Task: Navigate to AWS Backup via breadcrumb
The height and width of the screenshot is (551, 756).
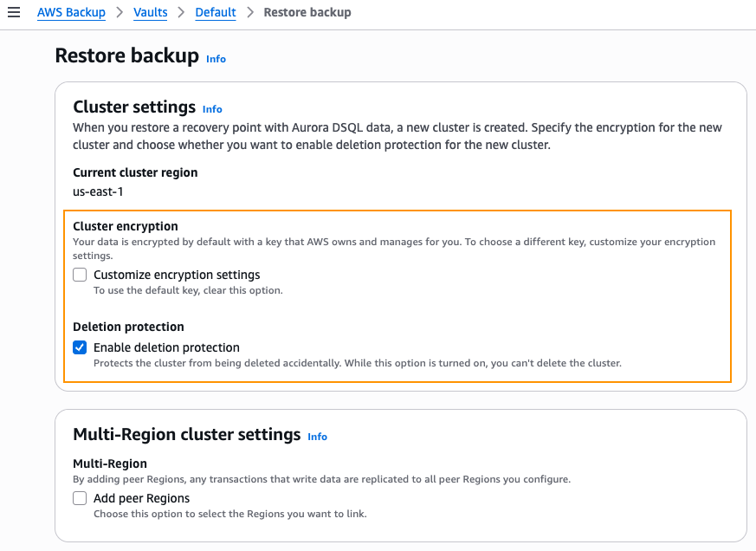Action: 71,12
